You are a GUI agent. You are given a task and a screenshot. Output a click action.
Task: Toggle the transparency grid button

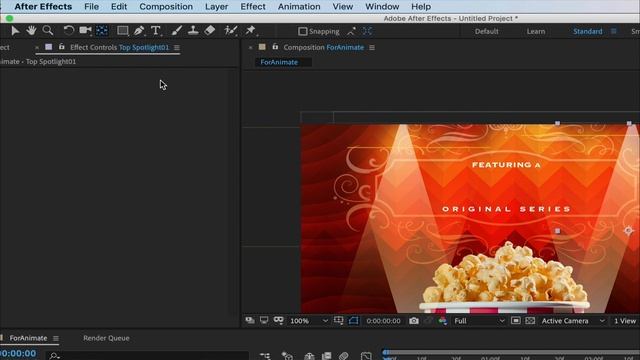(530, 321)
